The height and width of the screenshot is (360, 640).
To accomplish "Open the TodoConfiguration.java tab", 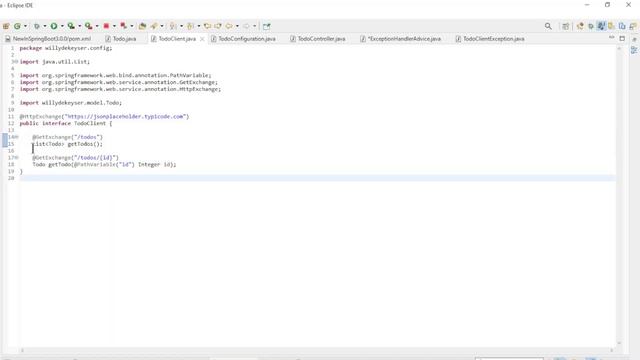I will coord(243,39).
